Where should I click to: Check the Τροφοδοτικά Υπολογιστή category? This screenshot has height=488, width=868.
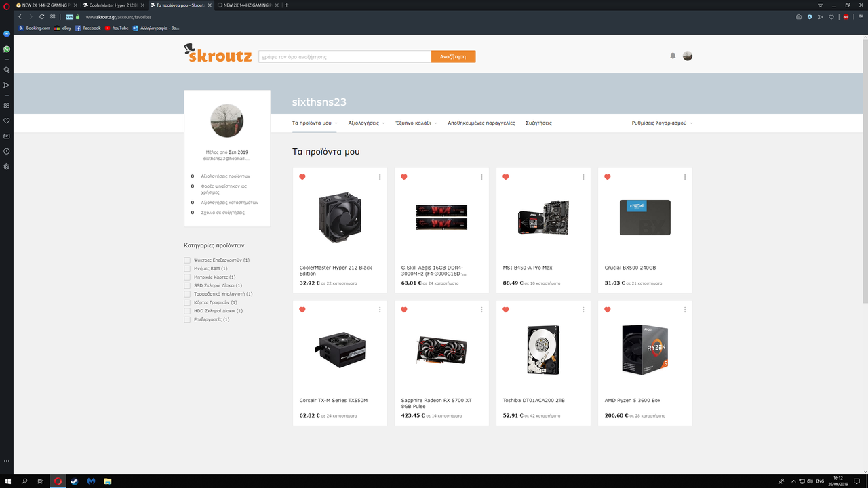[187, 294]
